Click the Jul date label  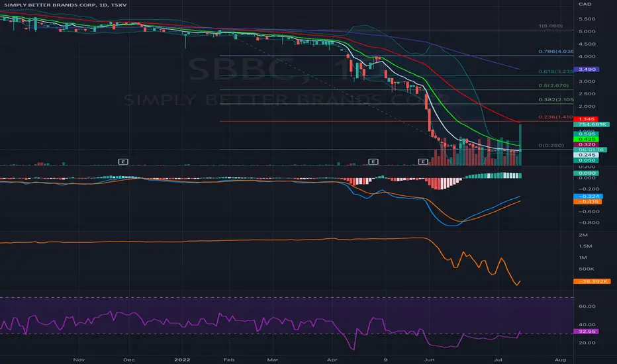click(498, 359)
